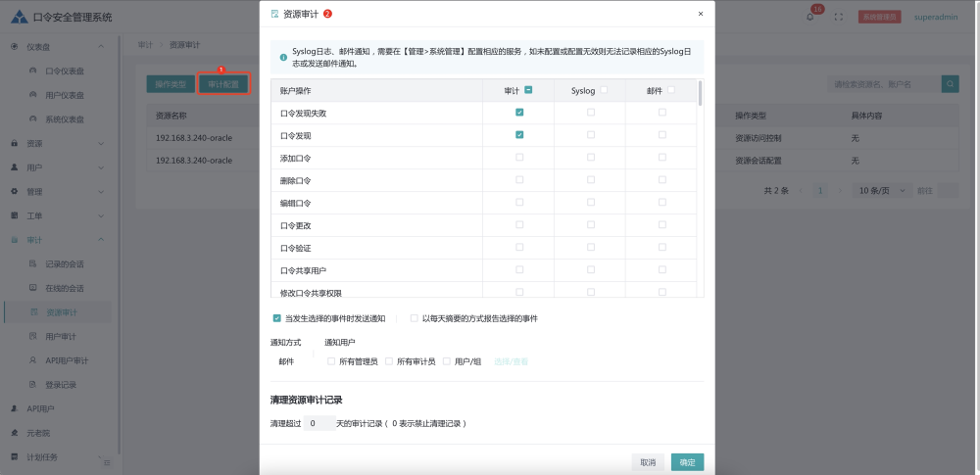Enable 所有管理员 notification user checkbox
The height and width of the screenshot is (475, 980).
click(331, 361)
